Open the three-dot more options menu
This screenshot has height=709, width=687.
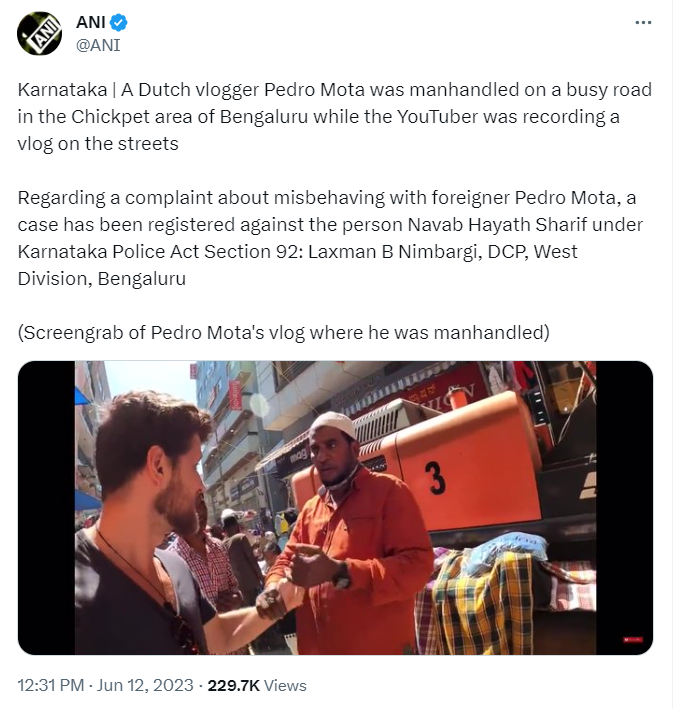(x=643, y=23)
